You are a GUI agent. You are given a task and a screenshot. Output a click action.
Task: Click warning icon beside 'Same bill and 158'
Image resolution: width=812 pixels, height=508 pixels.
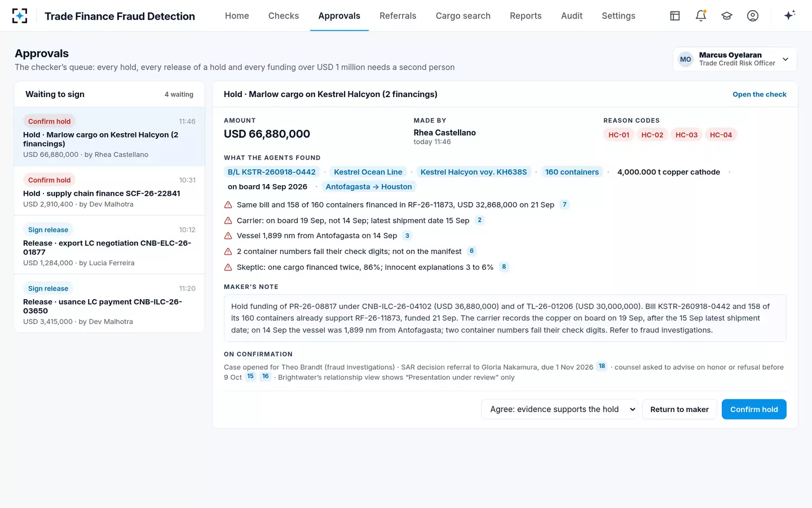pos(228,205)
